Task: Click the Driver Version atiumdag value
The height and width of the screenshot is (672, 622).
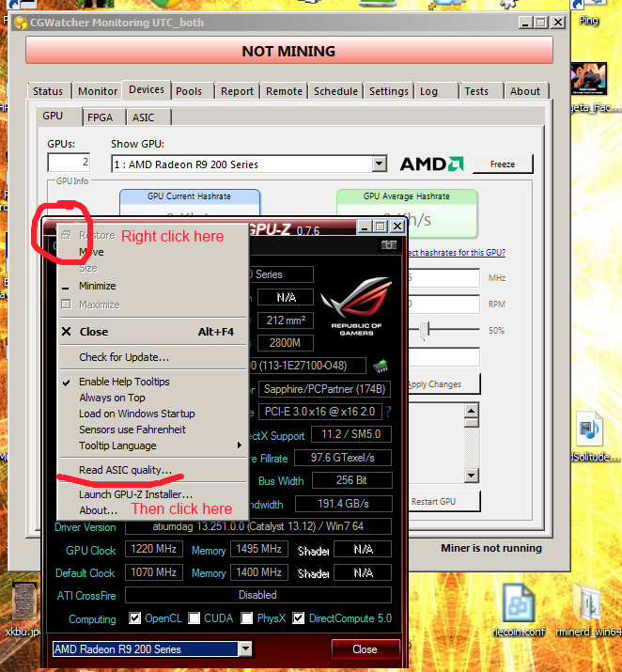Action: (258, 526)
